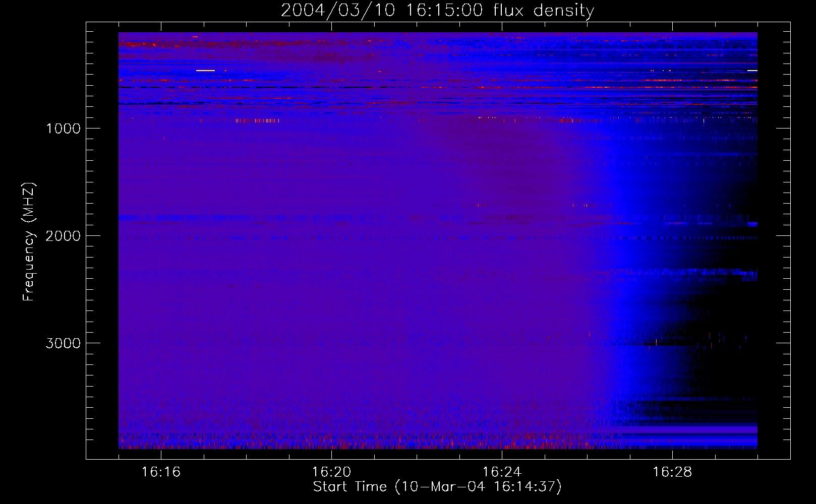Click the 2000 frequency tick label
The height and width of the screenshot is (504, 816).
63,236
